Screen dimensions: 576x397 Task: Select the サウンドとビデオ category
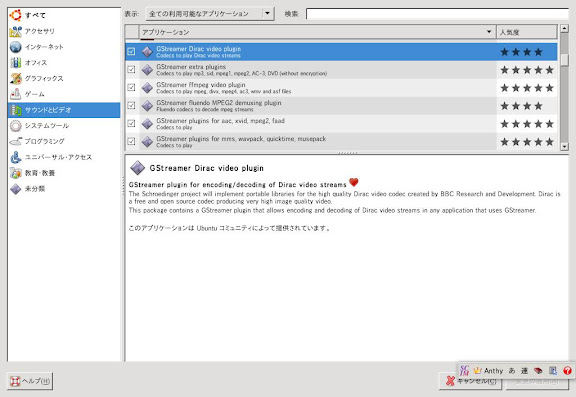point(64,110)
